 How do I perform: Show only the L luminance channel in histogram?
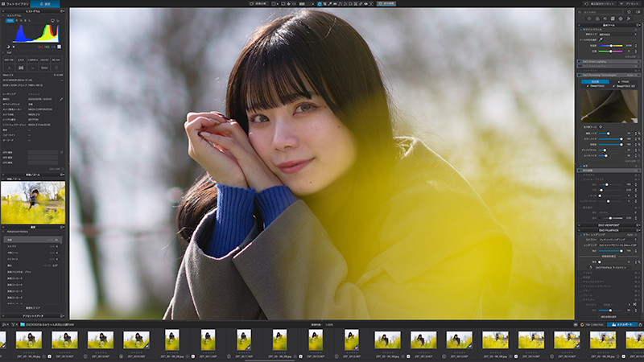[x=29, y=20]
